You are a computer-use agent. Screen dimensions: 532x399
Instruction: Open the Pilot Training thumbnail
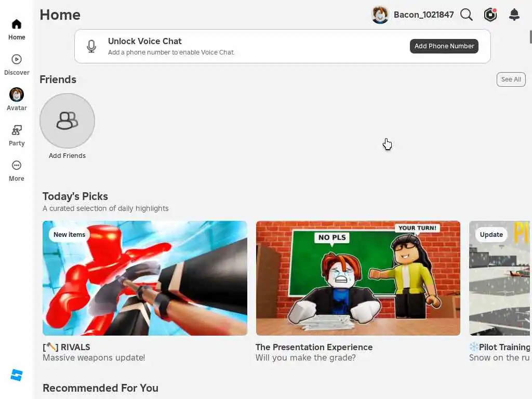pyautogui.click(x=499, y=278)
